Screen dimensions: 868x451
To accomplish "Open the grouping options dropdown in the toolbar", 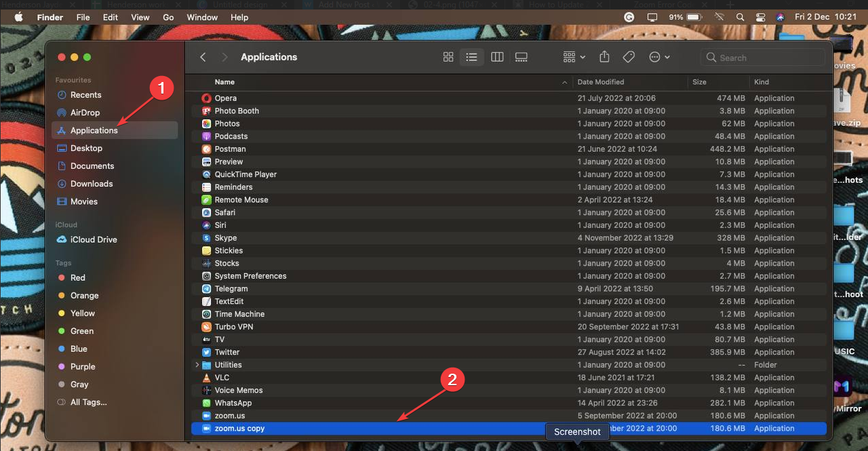I will tap(573, 57).
